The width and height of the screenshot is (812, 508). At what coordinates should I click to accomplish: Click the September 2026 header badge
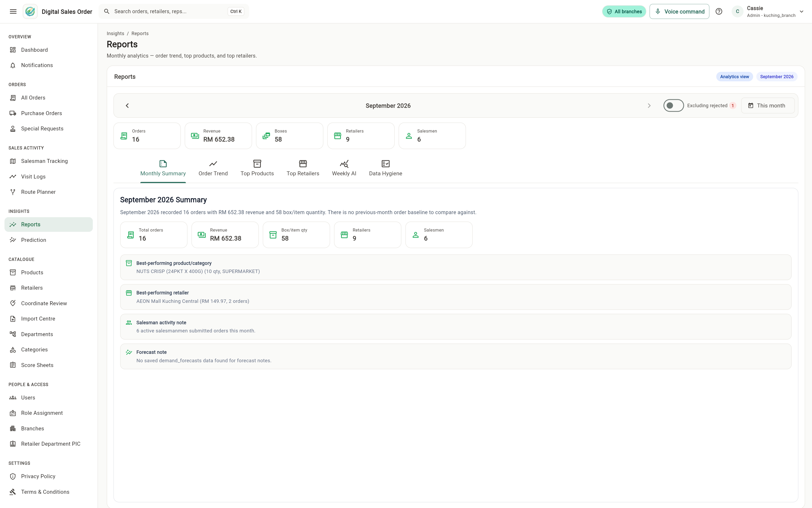pyautogui.click(x=776, y=77)
